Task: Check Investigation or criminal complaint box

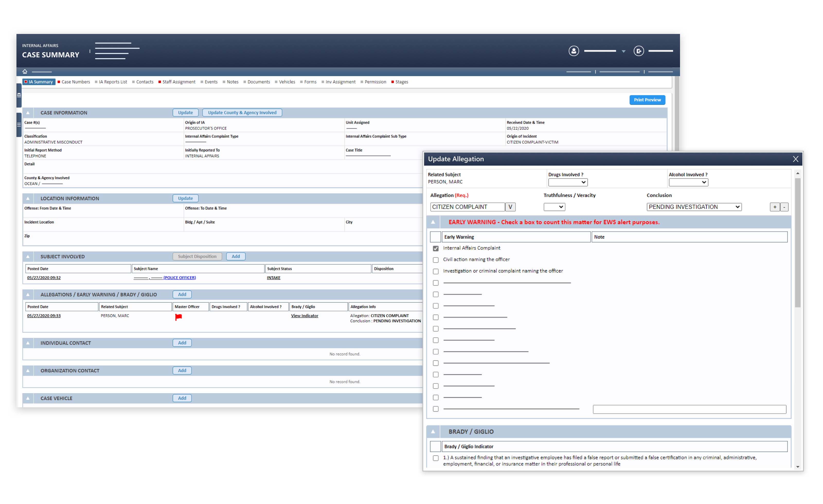Action: 436,271
